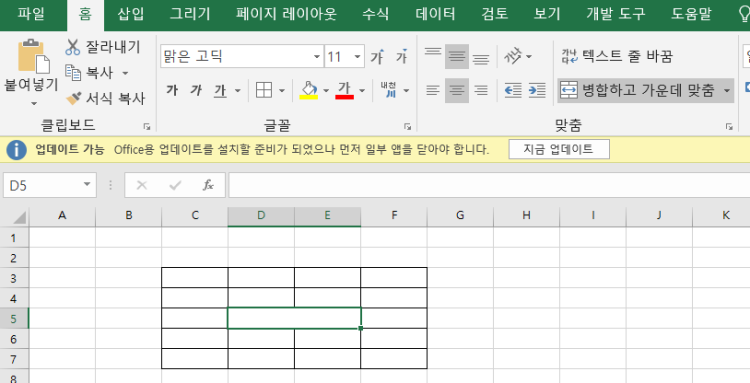Image resolution: width=750 pixels, height=383 pixels.
Task: Open the 파일 tab
Action: pos(31,14)
